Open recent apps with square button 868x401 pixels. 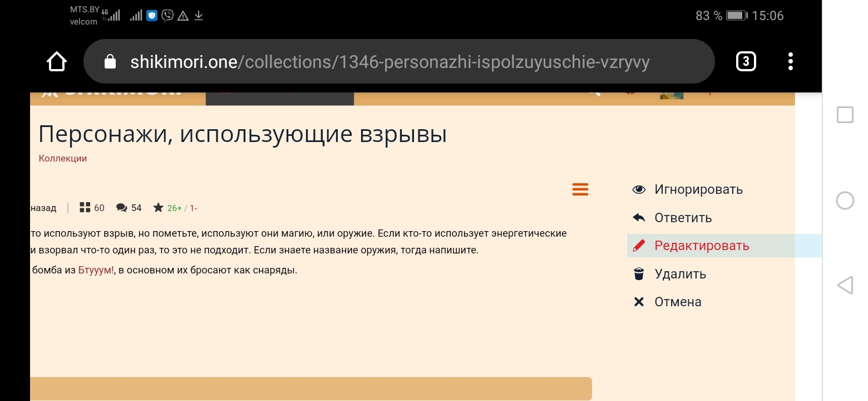pos(845,115)
